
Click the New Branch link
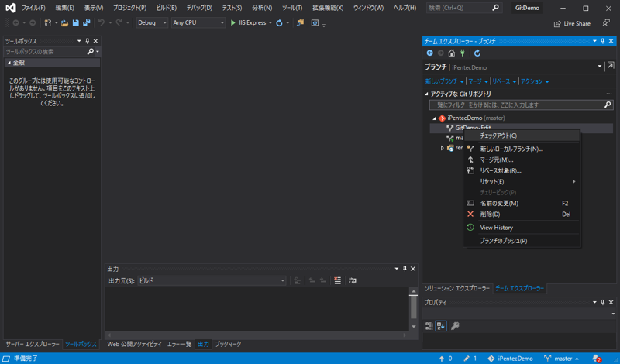[x=441, y=81]
